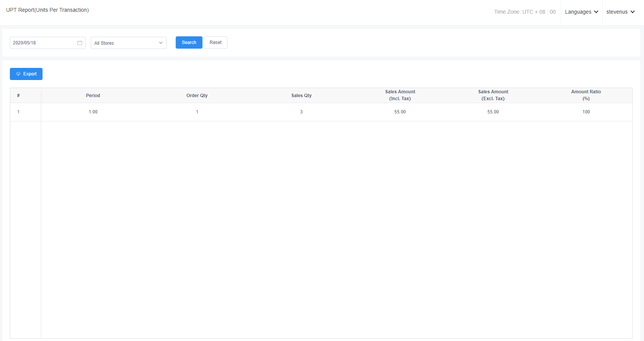Open the Languages dropdown menu

[581, 12]
